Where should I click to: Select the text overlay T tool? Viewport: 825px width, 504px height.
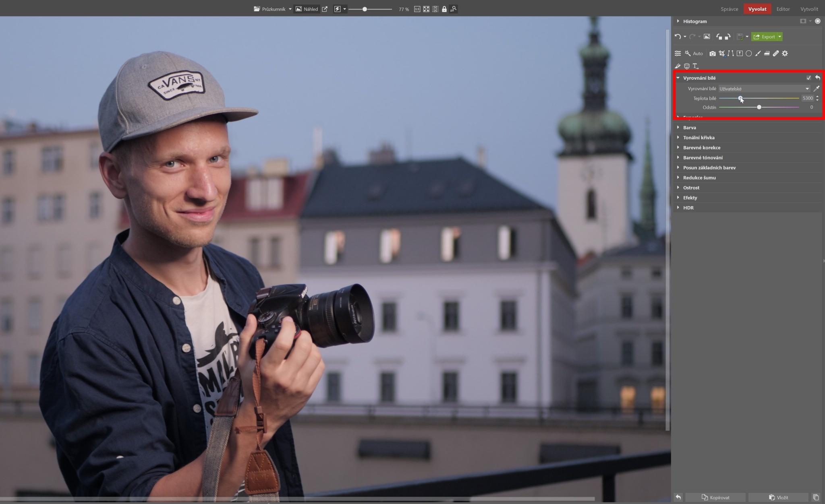coord(696,66)
